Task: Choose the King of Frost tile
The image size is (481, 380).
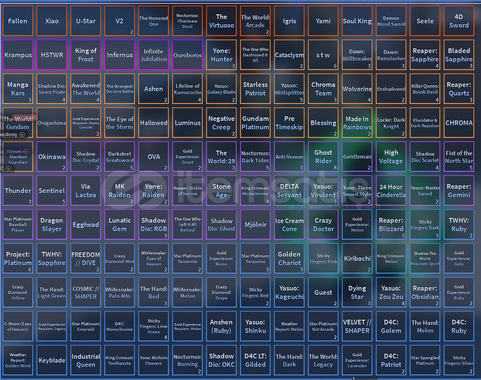Action: [x=86, y=55]
